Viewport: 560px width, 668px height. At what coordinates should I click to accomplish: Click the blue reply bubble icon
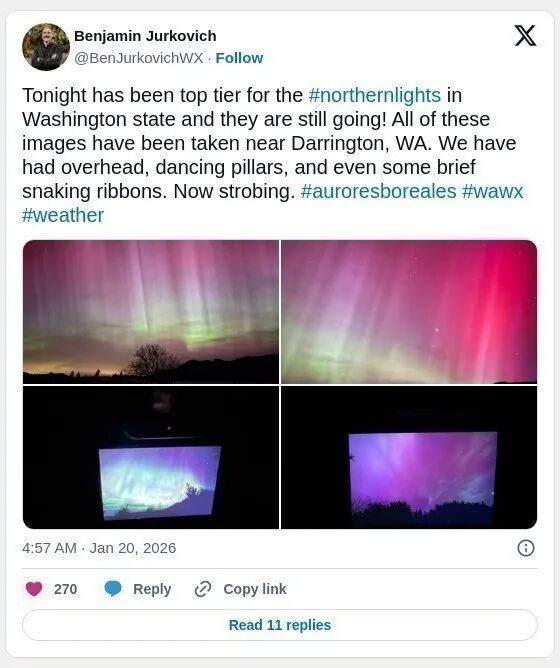click(113, 589)
